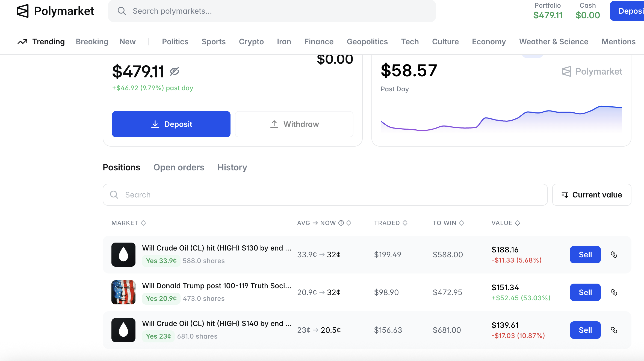This screenshot has height=361, width=644.
Task: Click the positions Search field
Action: pyautogui.click(x=325, y=195)
